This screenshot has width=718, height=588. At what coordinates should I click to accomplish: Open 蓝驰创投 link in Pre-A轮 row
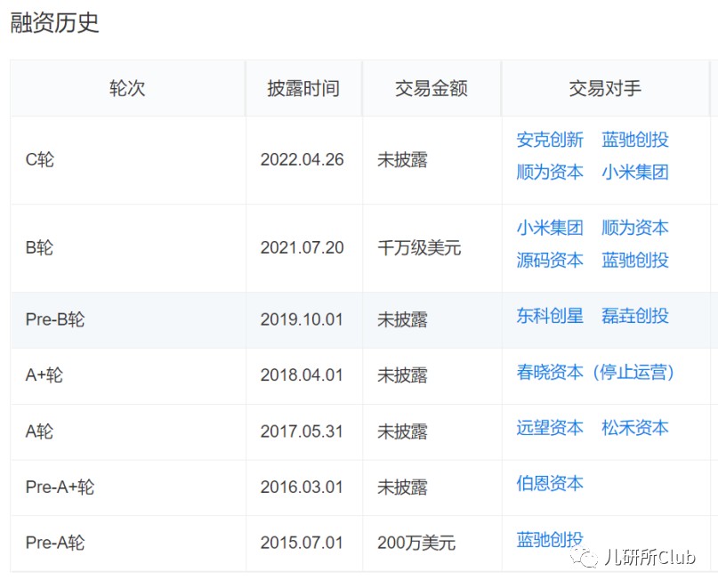tap(550, 539)
